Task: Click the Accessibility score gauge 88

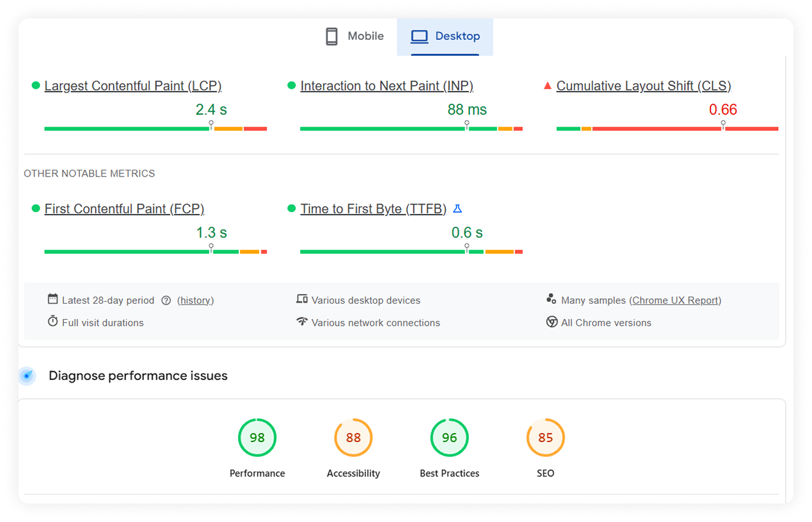Action: tap(353, 438)
